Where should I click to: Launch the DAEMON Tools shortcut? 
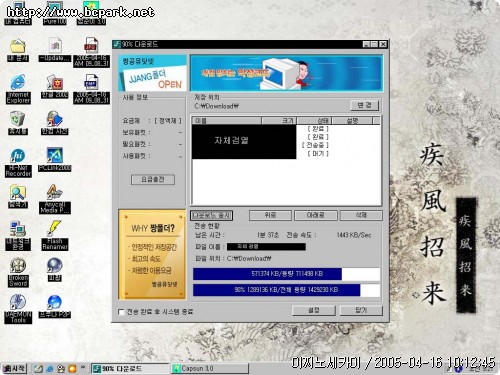(x=18, y=309)
